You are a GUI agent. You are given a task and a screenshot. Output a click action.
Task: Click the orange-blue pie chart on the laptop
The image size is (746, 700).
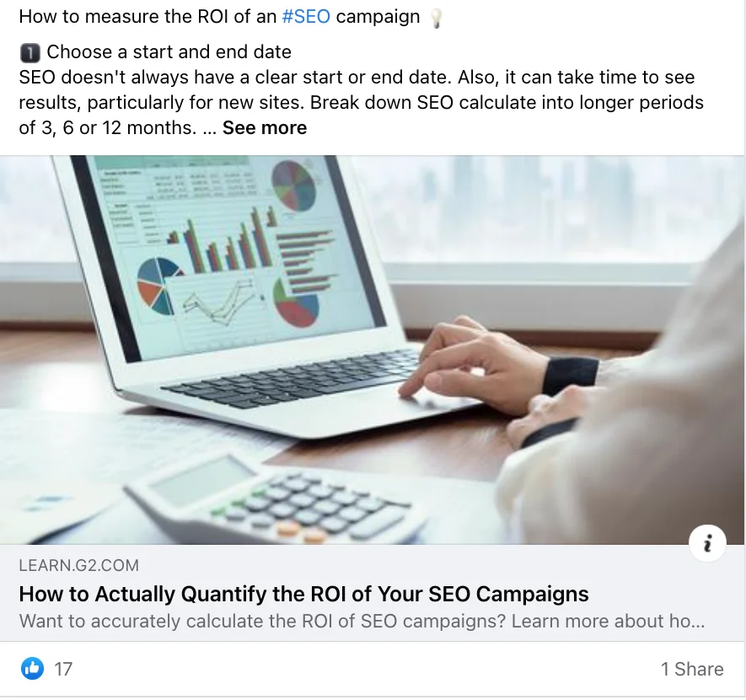click(x=158, y=286)
